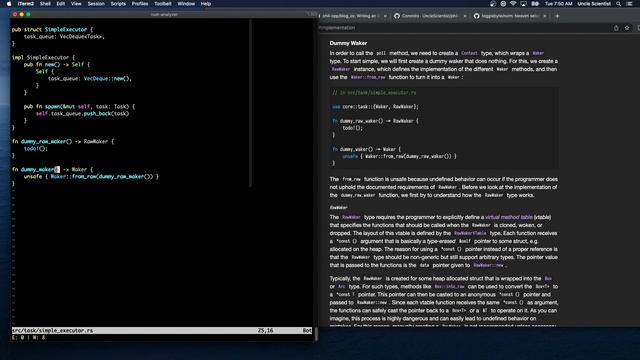This screenshot has height=360, width=640.
Task: Open the Window menu
Action: [186, 4]
